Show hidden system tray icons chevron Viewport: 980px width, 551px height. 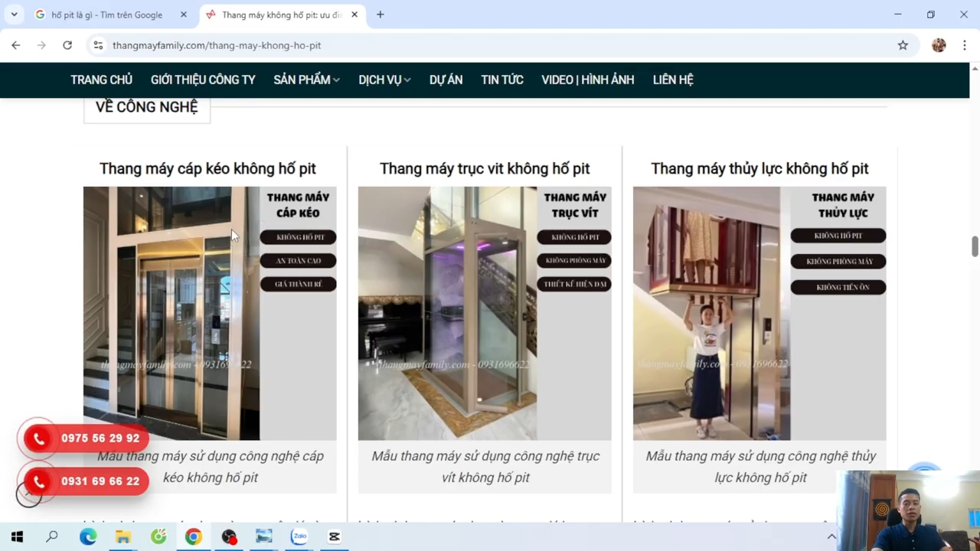pos(831,536)
